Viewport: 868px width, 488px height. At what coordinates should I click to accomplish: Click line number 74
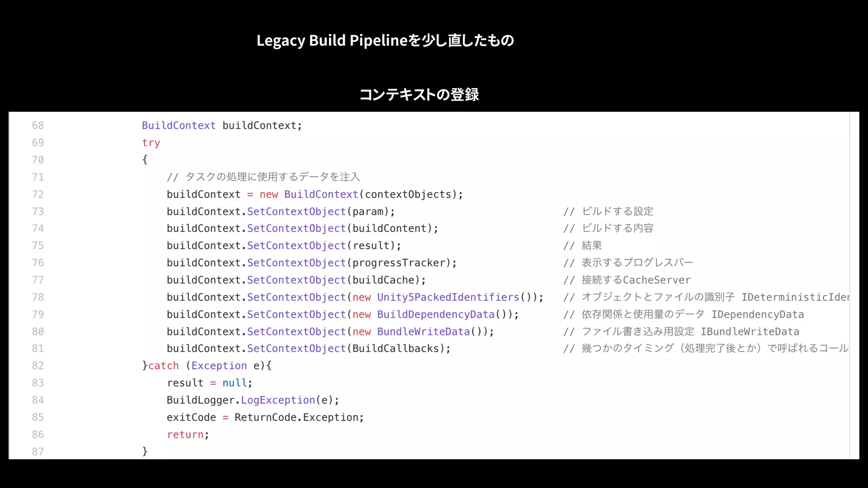pyautogui.click(x=38, y=228)
